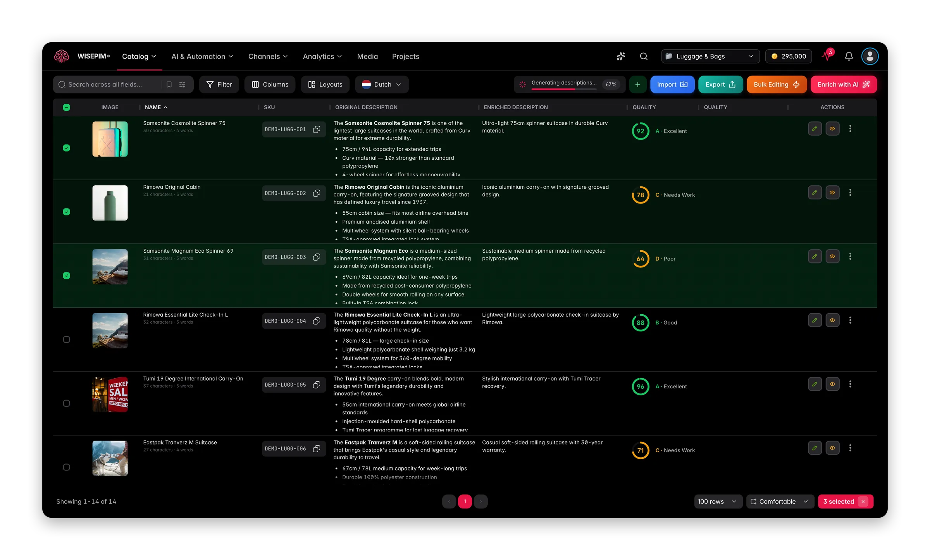Click the saved searches bookmark icon

[x=169, y=84]
